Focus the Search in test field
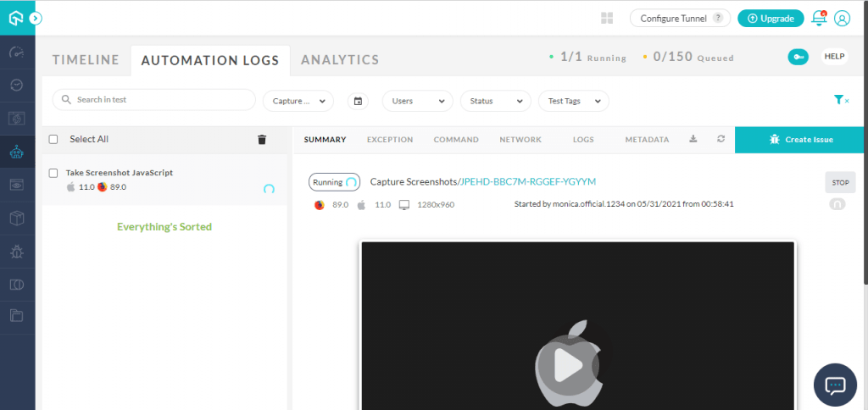 154,100
